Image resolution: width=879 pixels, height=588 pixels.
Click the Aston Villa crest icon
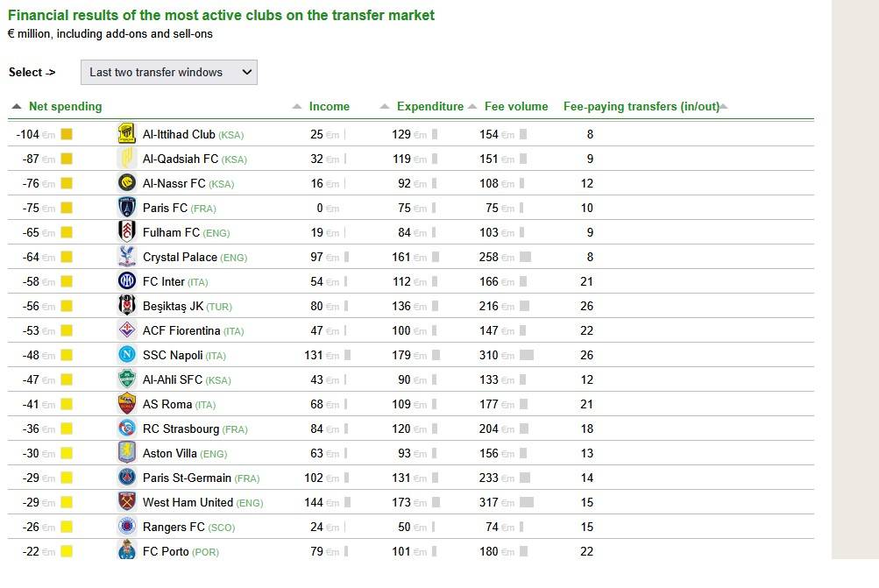(127, 453)
